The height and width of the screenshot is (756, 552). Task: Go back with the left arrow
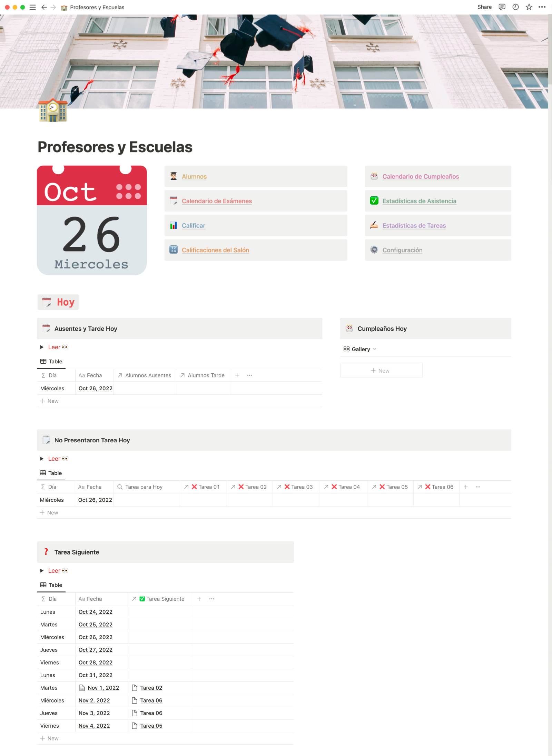44,7
